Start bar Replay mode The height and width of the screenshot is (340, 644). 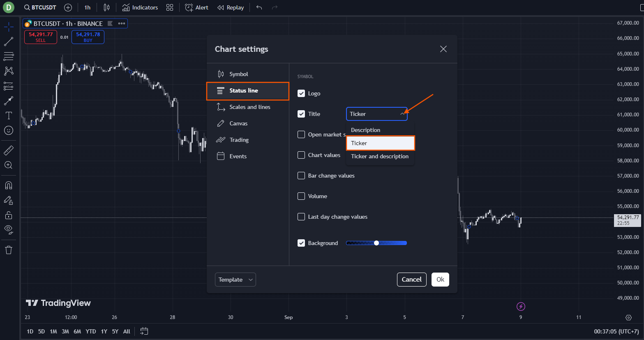(x=231, y=7)
